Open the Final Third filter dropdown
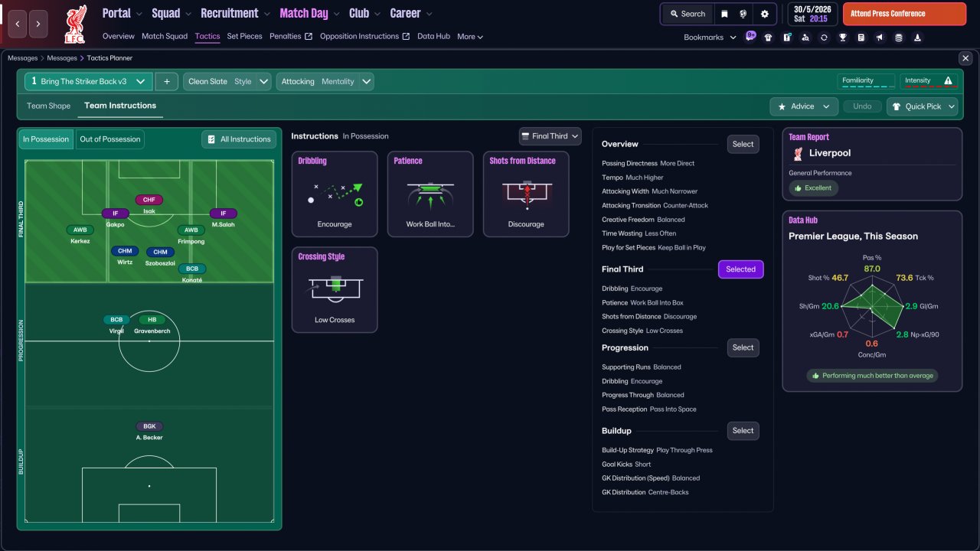 pos(550,136)
